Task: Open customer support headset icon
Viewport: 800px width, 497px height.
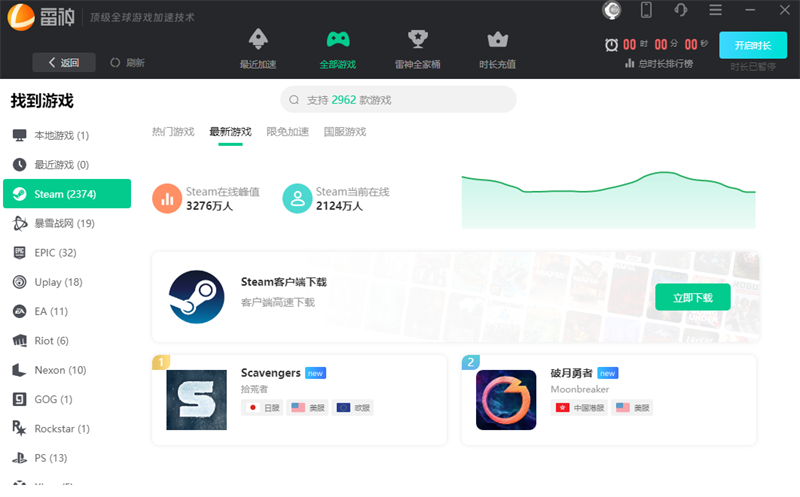Action: (x=681, y=10)
